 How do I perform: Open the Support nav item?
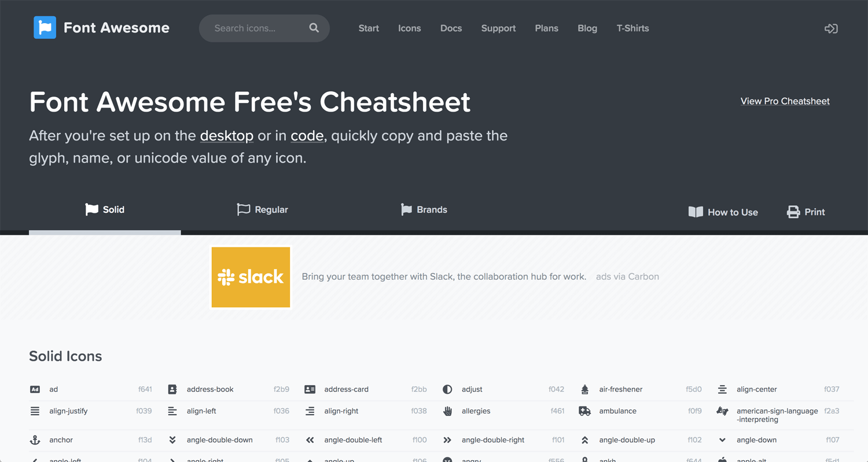[x=498, y=28]
